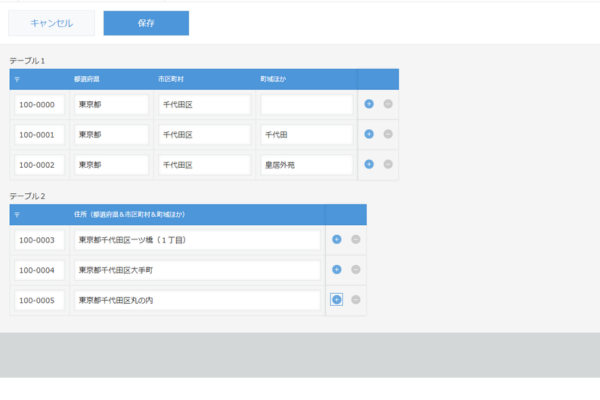Click the empty 町域ほか field in the first row
This screenshot has width=600, height=400.
[306, 104]
